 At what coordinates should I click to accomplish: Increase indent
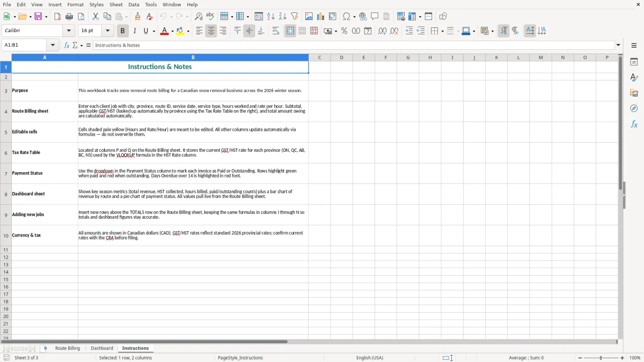click(x=409, y=31)
